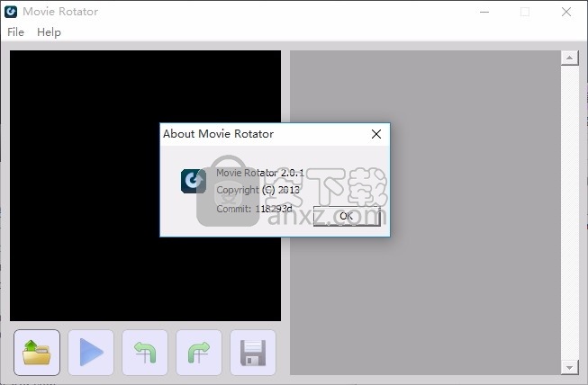This screenshot has height=385, width=588.
Task: Open the Help menu
Action: coord(49,32)
